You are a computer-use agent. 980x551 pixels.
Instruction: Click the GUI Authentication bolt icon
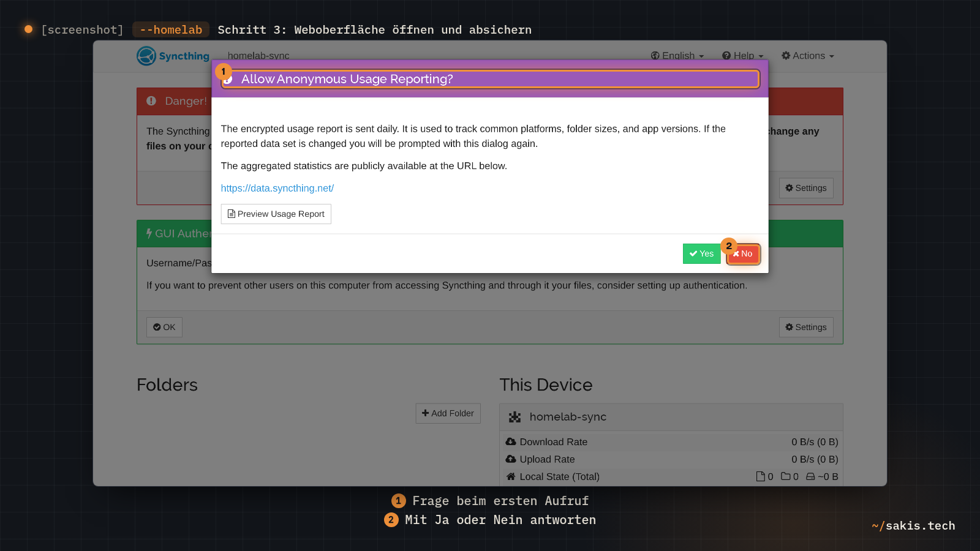click(149, 233)
